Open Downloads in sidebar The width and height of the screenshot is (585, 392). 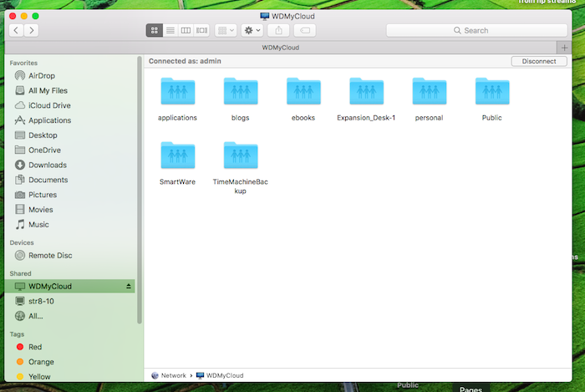(x=71, y=165)
